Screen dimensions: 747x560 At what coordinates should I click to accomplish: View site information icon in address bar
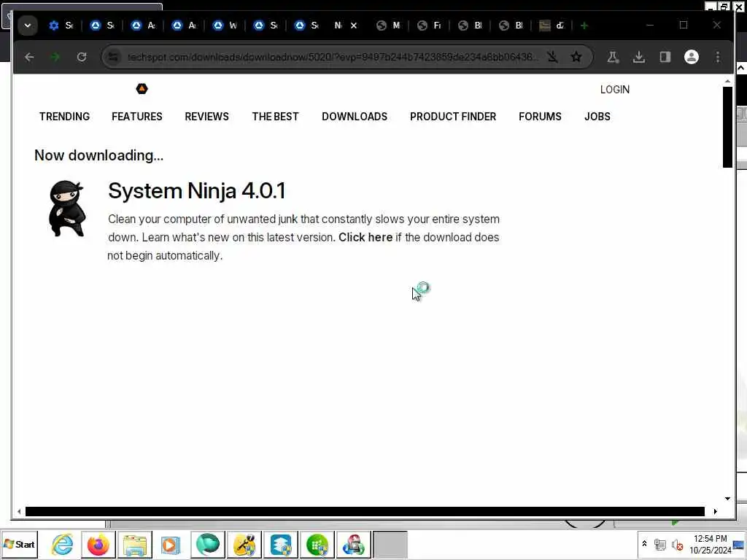113,57
